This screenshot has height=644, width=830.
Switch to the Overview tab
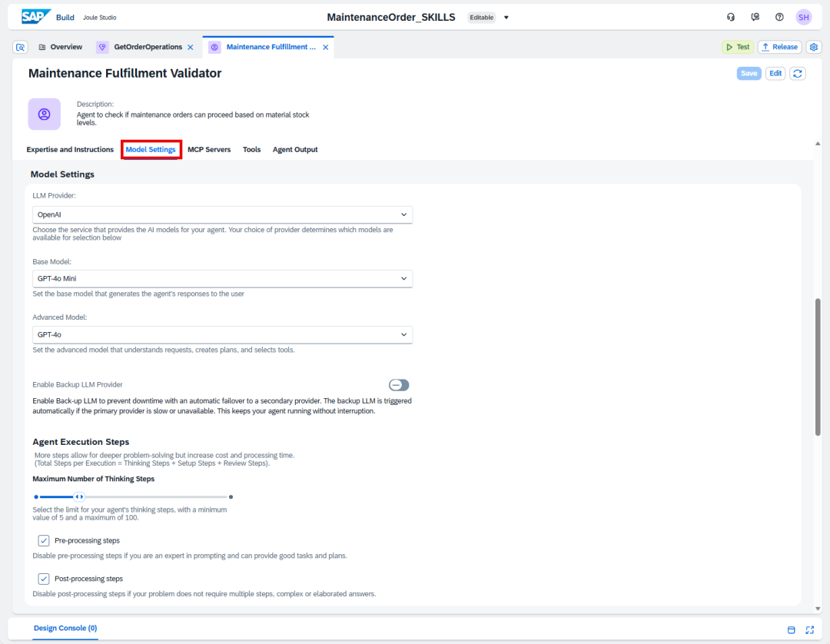click(x=61, y=47)
